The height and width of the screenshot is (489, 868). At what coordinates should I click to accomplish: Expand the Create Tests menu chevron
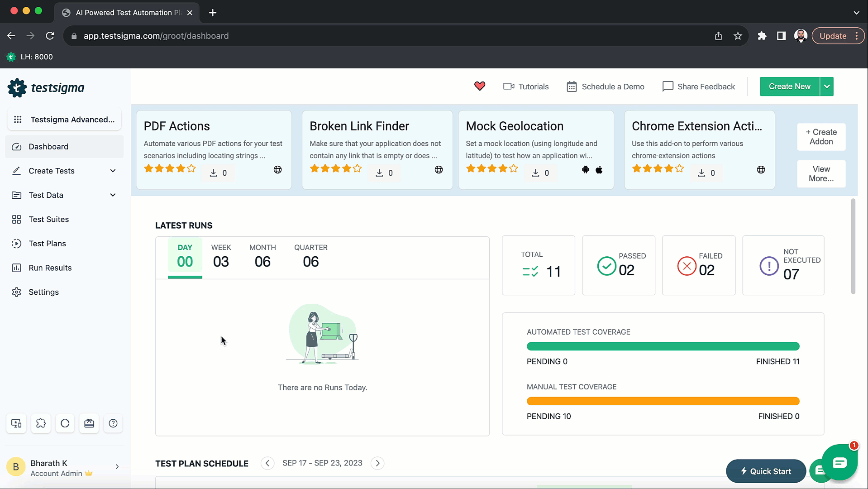[113, 171]
